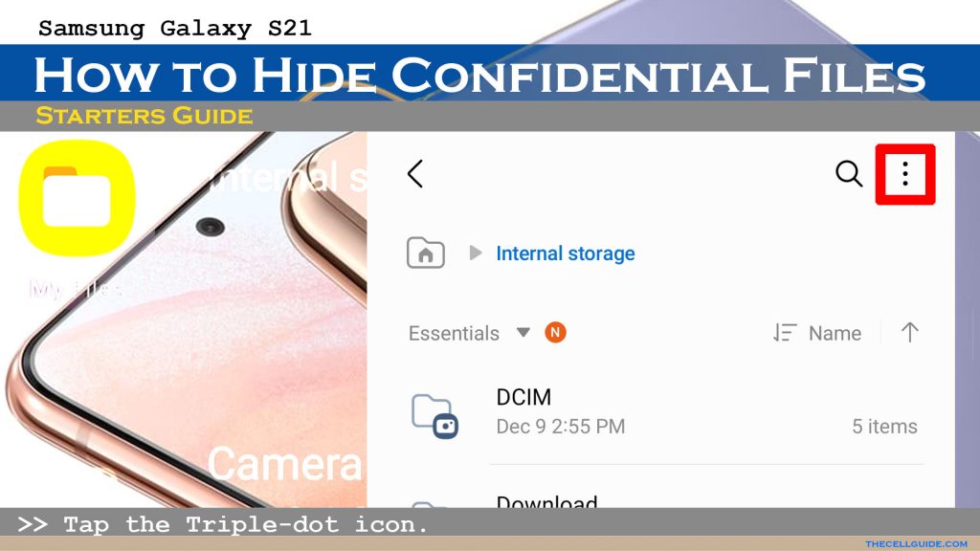The width and height of the screenshot is (980, 551).
Task: Select the DCIM folder name
Action: pos(523,397)
